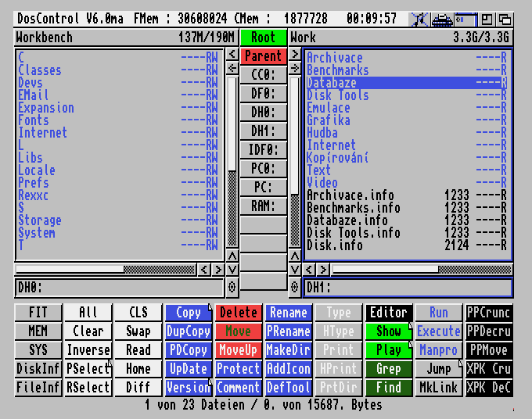Click the MkLink button
Screen dimensions: 532x419
[439, 388]
